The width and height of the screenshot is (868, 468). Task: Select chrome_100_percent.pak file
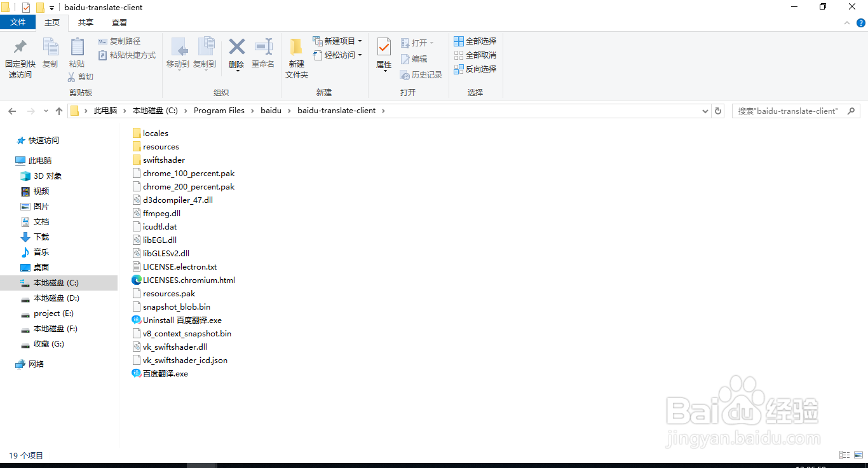pos(184,174)
